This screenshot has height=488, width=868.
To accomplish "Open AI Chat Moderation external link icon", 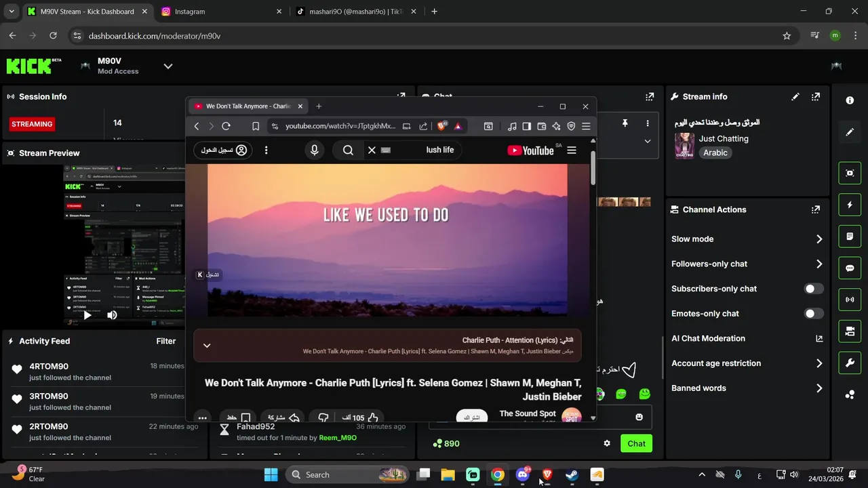I will click(x=819, y=339).
